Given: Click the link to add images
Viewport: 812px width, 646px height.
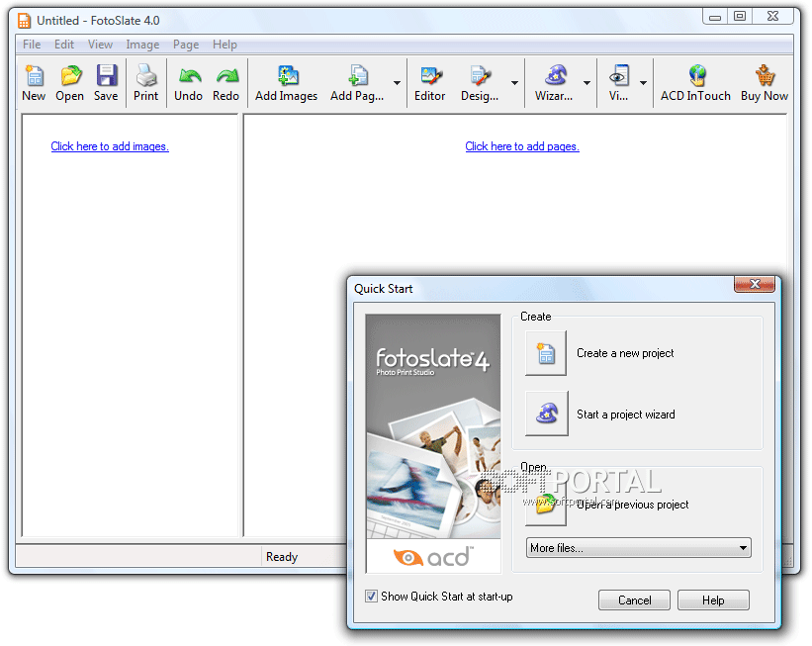Looking at the screenshot, I should pos(110,146).
